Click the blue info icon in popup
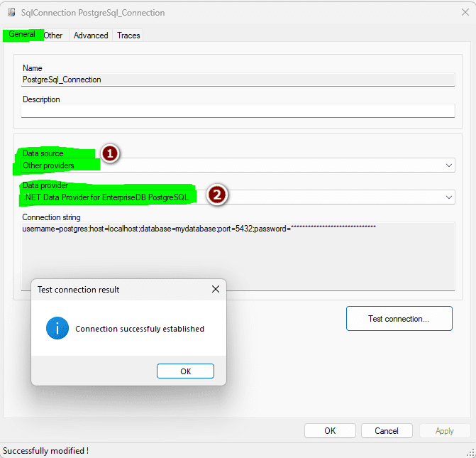 coord(57,328)
